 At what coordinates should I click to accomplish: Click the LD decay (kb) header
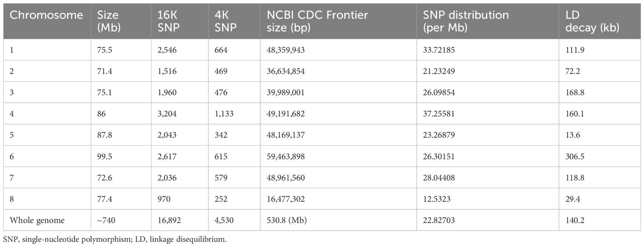592,21
